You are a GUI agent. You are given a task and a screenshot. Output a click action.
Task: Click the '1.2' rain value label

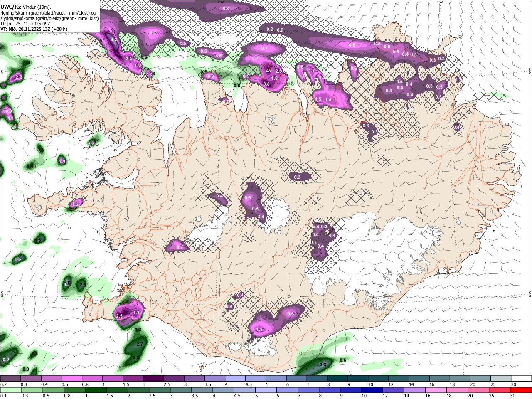138,329
